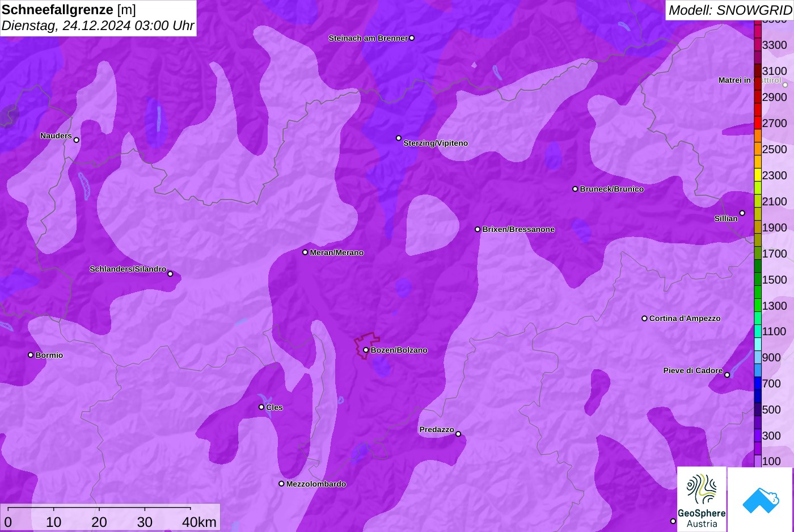Click the Matrei in Osttirol marker dot
This screenshot has width=794, height=532.
[785, 85]
